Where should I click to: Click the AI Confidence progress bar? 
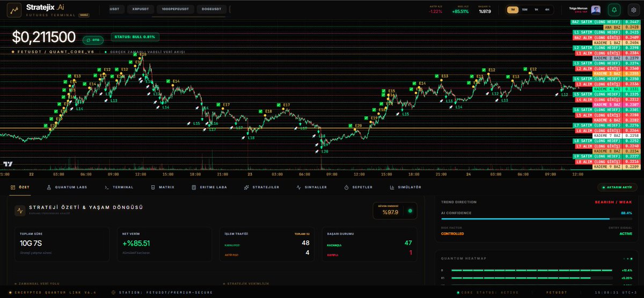[x=536, y=219]
